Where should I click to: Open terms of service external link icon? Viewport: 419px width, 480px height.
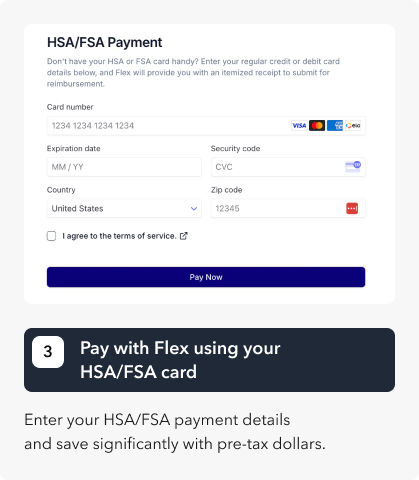[x=184, y=236]
